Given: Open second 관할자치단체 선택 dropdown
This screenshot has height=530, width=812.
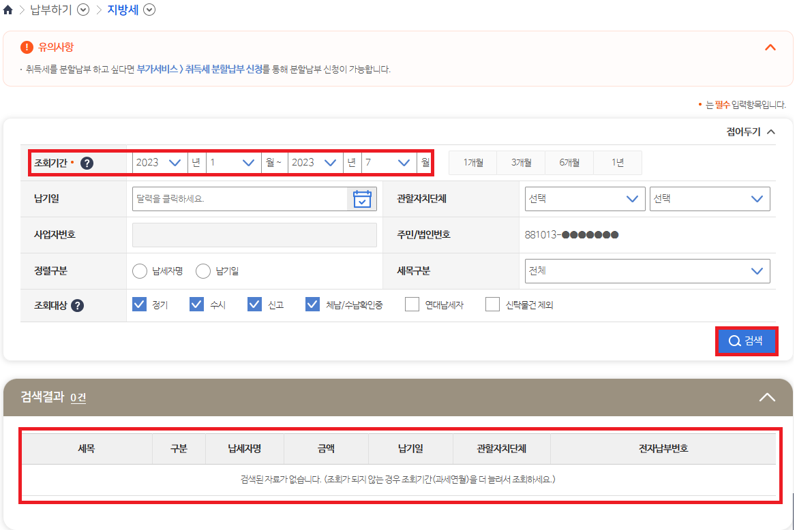Looking at the screenshot, I should pyautogui.click(x=710, y=199).
